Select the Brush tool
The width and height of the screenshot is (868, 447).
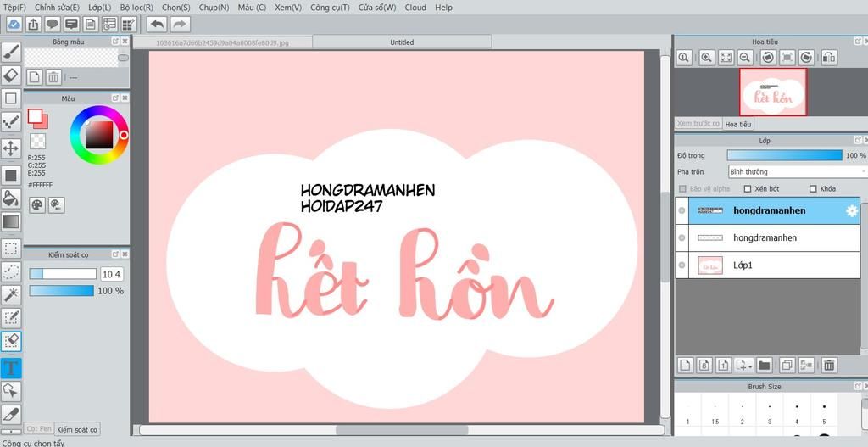point(10,52)
